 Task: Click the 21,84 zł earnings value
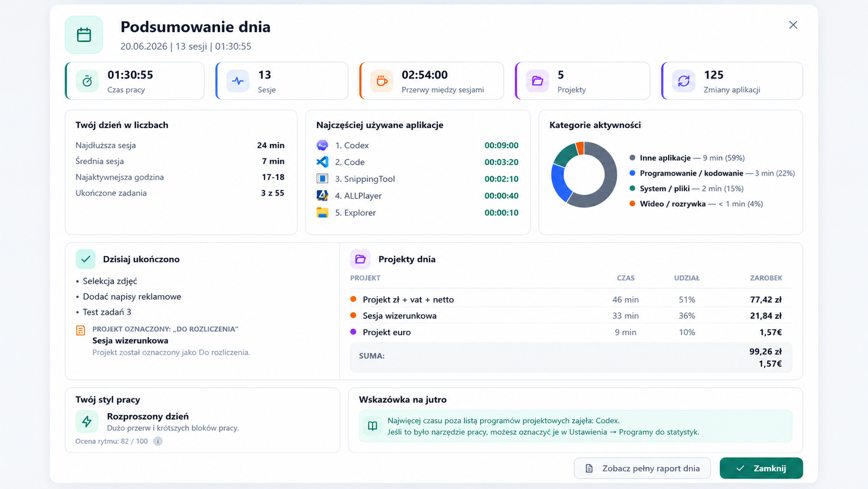766,315
